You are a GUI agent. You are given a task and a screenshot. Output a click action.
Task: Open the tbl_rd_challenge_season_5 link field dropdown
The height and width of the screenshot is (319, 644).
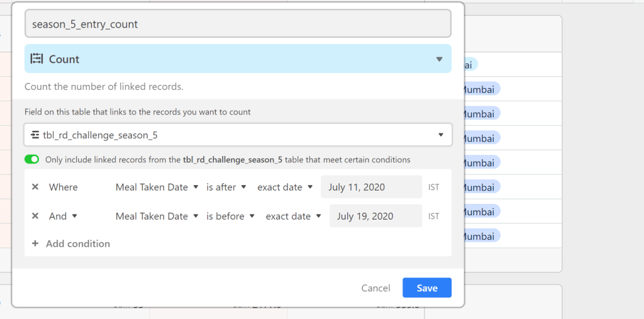(x=440, y=135)
